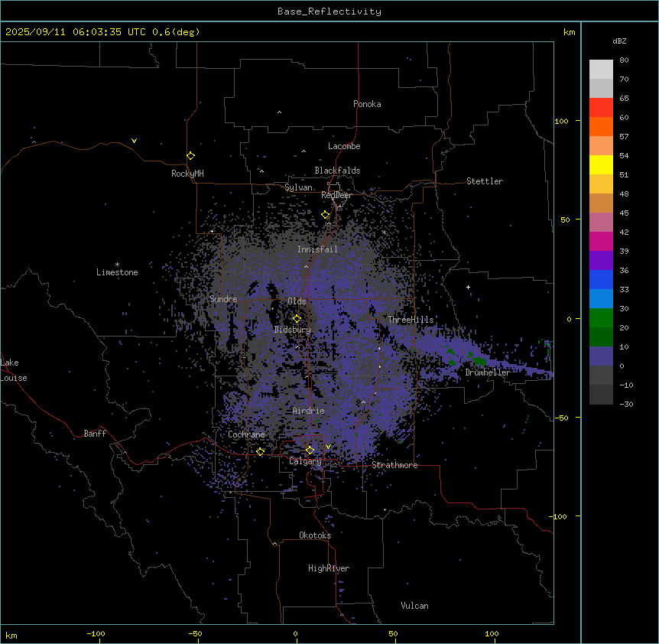Pick the magenta 39-42 dBZ legend swatch
This screenshot has height=644, width=659.
601,241
